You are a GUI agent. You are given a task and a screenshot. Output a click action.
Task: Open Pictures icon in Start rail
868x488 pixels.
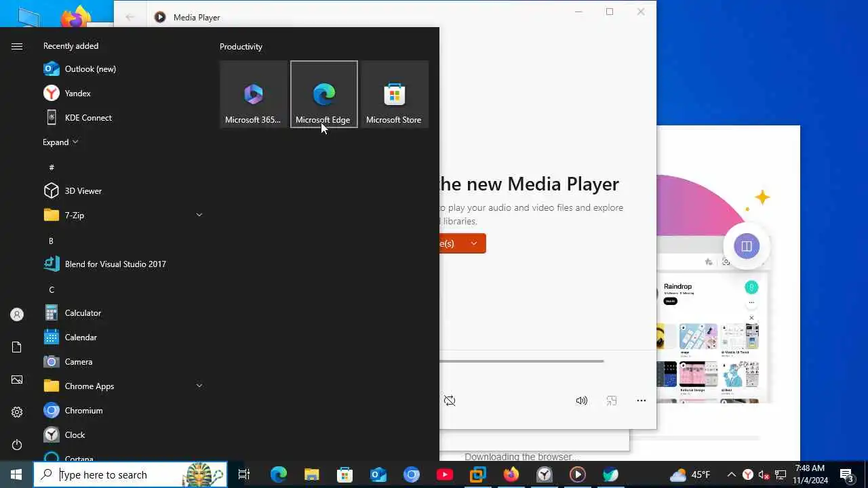pos(17,380)
